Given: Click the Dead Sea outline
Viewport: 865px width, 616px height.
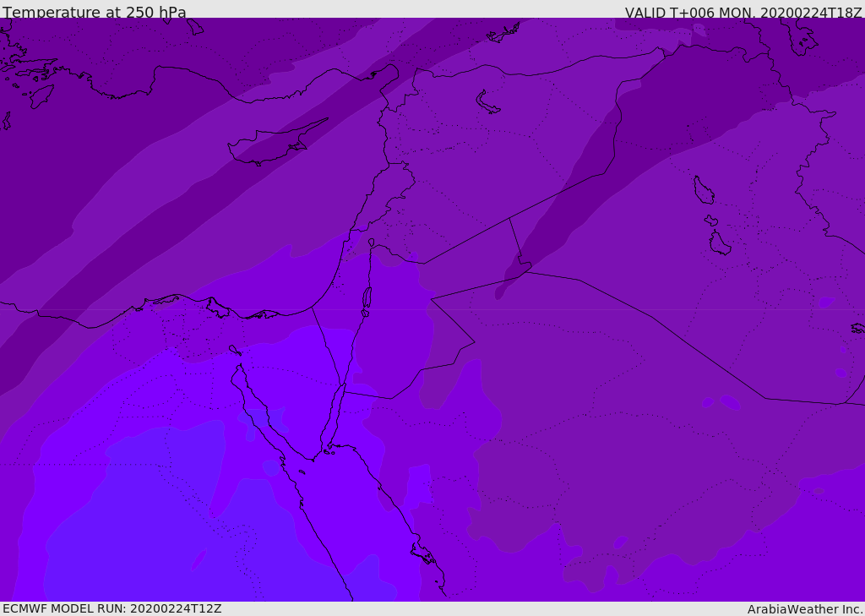Looking at the screenshot, I should tap(367, 298).
